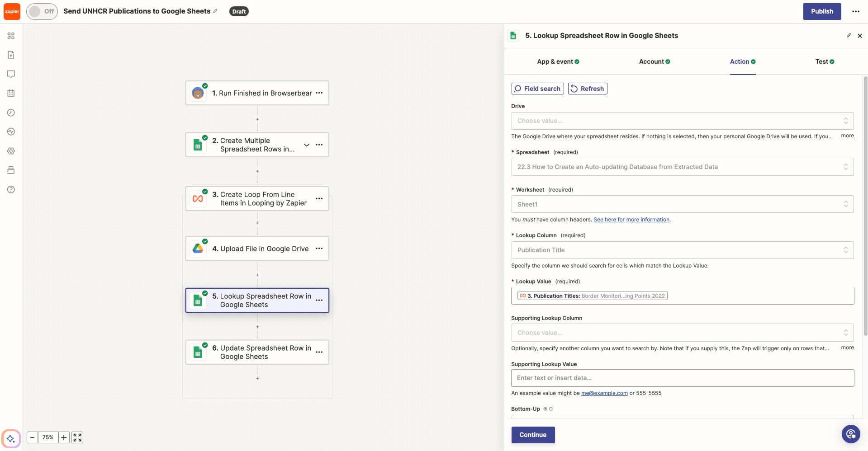Open step 1 Browserbear three-dot menu

(319, 93)
